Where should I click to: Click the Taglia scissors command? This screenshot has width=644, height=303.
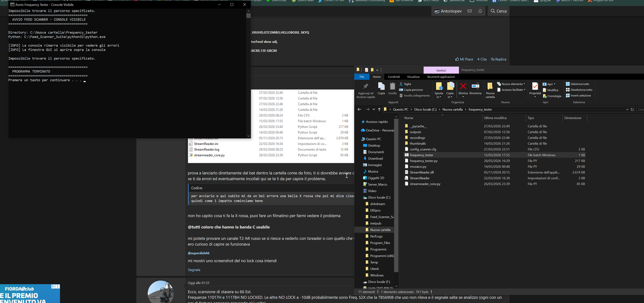click(406, 84)
